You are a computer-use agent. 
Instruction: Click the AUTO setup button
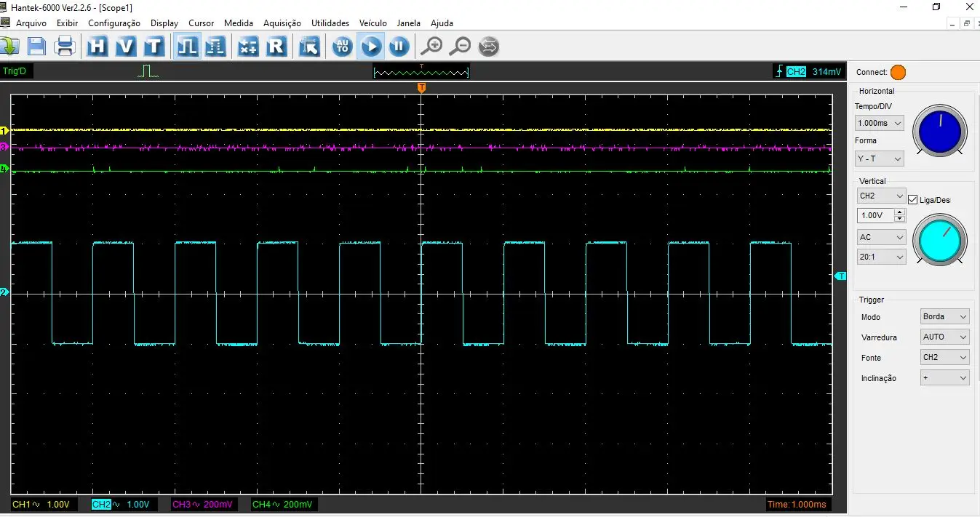tap(342, 47)
